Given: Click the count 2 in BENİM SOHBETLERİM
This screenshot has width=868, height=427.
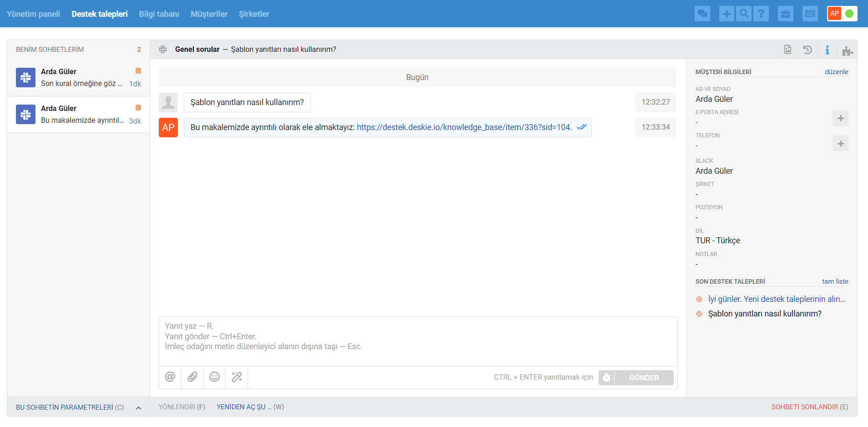Looking at the screenshot, I should 139,50.
